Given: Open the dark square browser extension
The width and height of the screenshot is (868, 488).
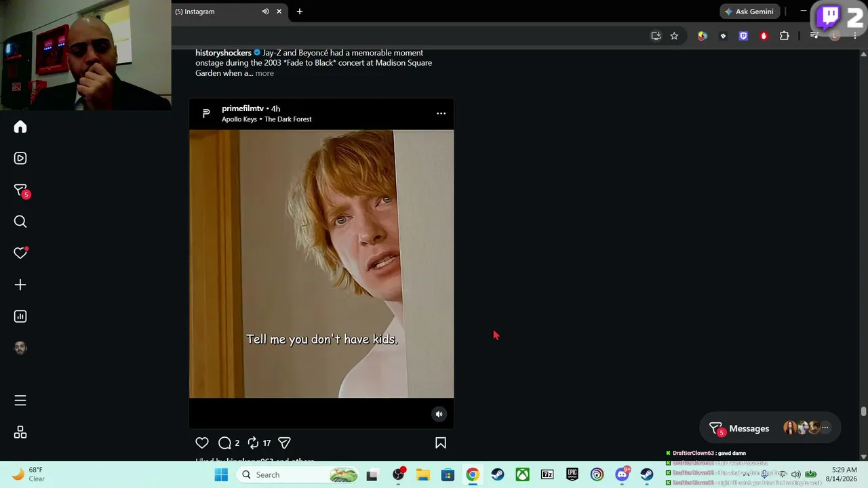Looking at the screenshot, I should [723, 36].
